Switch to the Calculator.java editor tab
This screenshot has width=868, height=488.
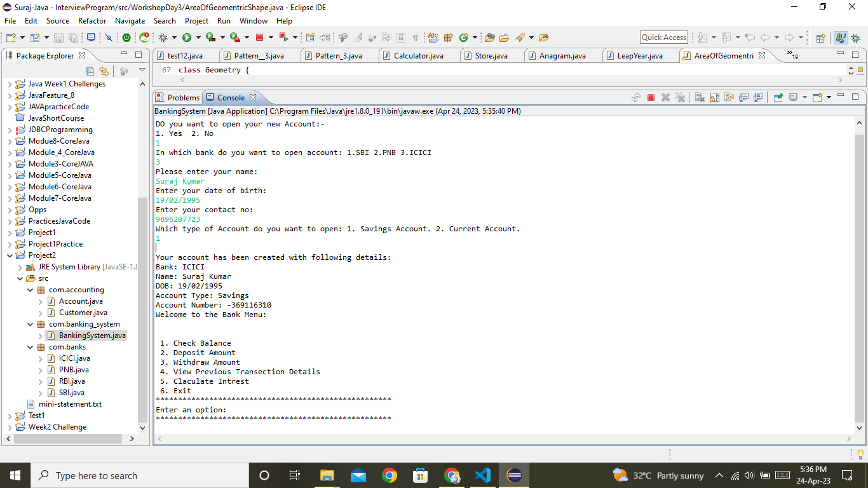coord(418,55)
